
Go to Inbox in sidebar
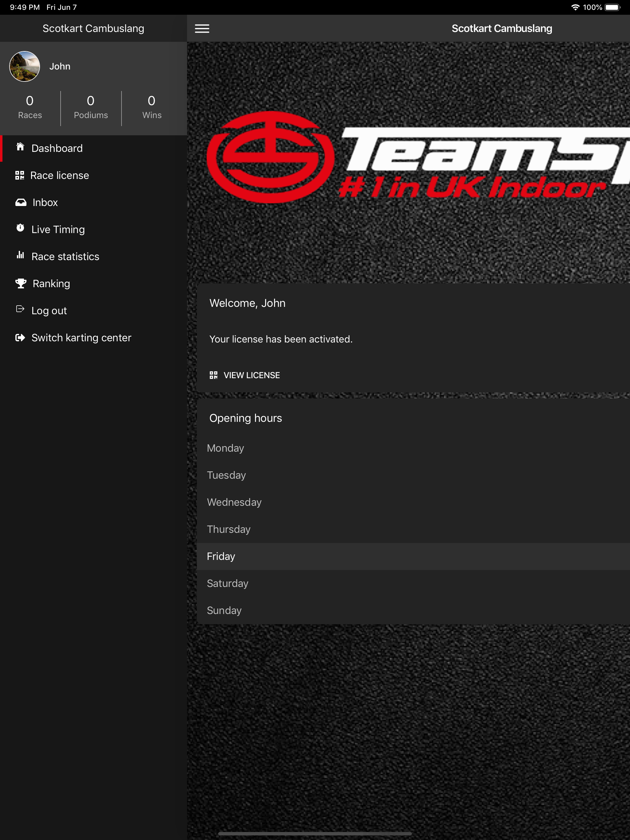click(94, 202)
